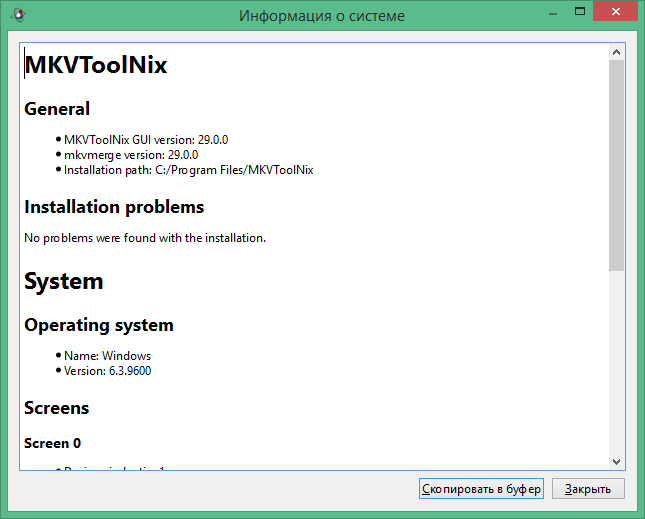
Task: Maximize the Информация о системе window
Action: [x=580, y=12]
